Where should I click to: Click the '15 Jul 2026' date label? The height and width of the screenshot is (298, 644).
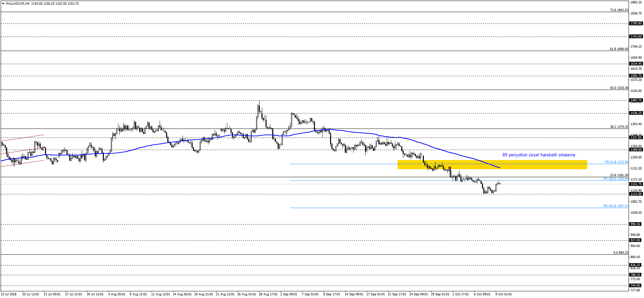9,294
